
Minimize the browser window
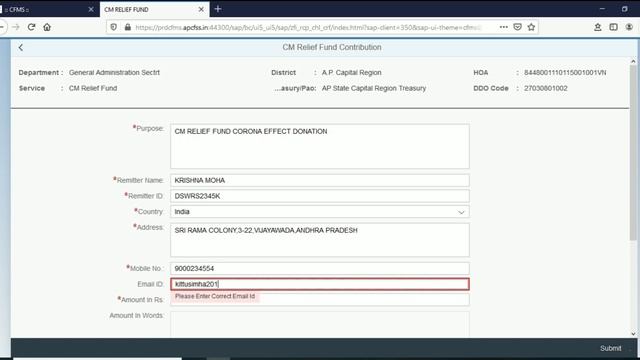coord(602,9)
